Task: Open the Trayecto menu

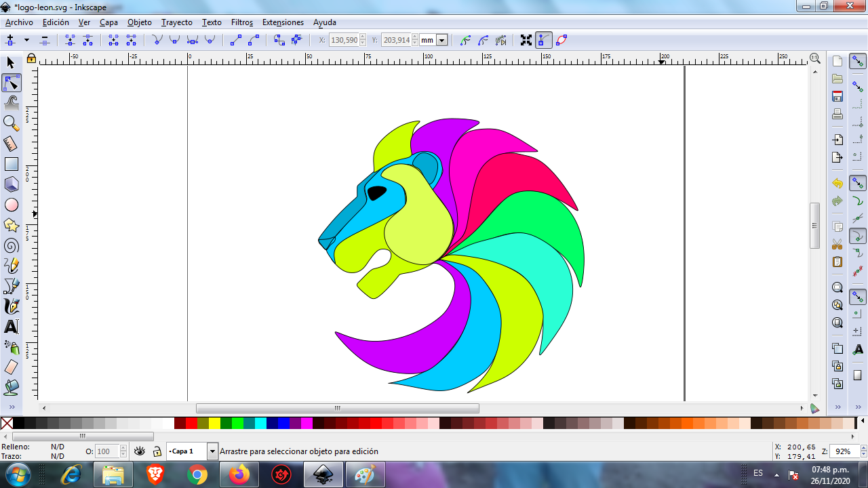Action: [x=177, y=22]
